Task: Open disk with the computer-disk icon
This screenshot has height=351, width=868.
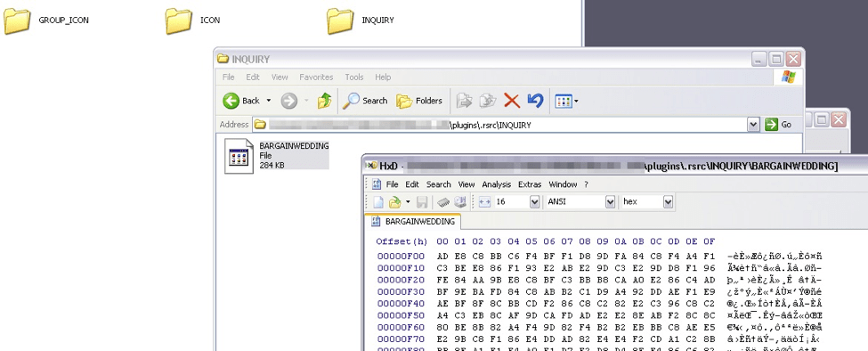Action: 460,202
